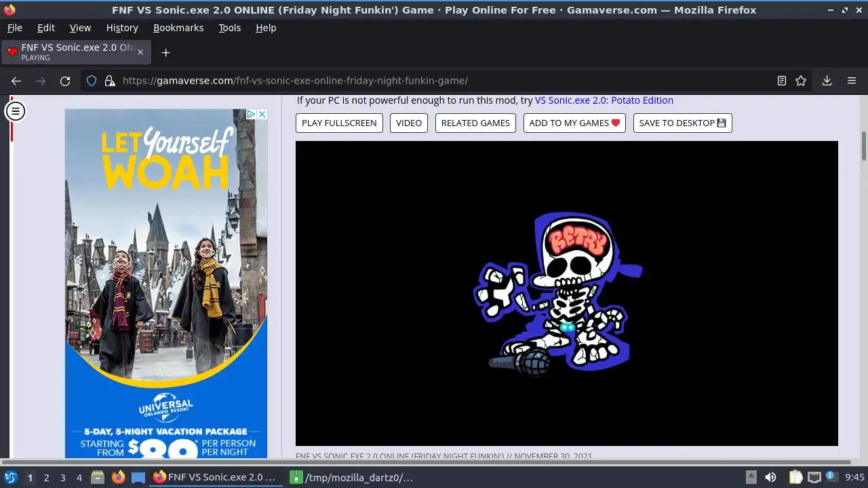Toggle reader view icon in address bar
The width and height of the screenshot is (868, 488).
click(x=782, y=81)
